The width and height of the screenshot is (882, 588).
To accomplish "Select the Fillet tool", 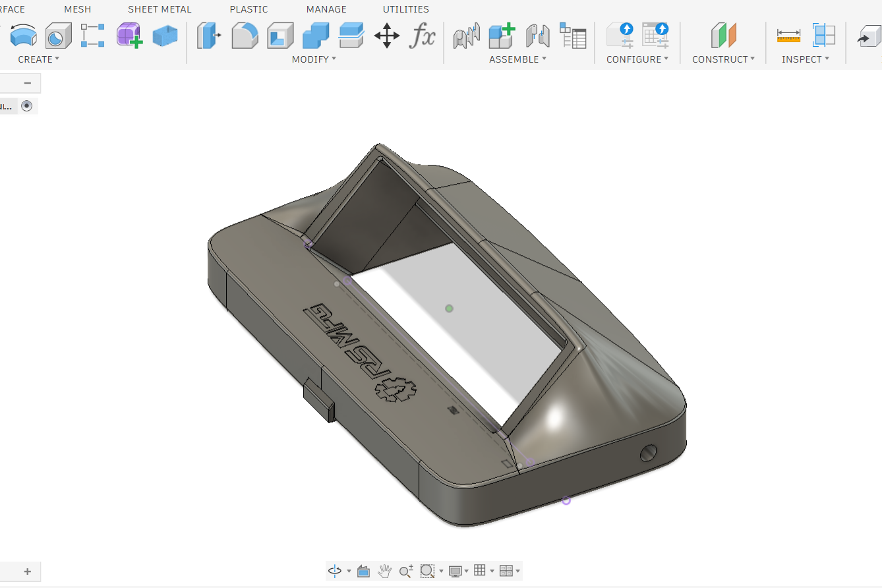I will pyautogui.click(x=245, y=38).
